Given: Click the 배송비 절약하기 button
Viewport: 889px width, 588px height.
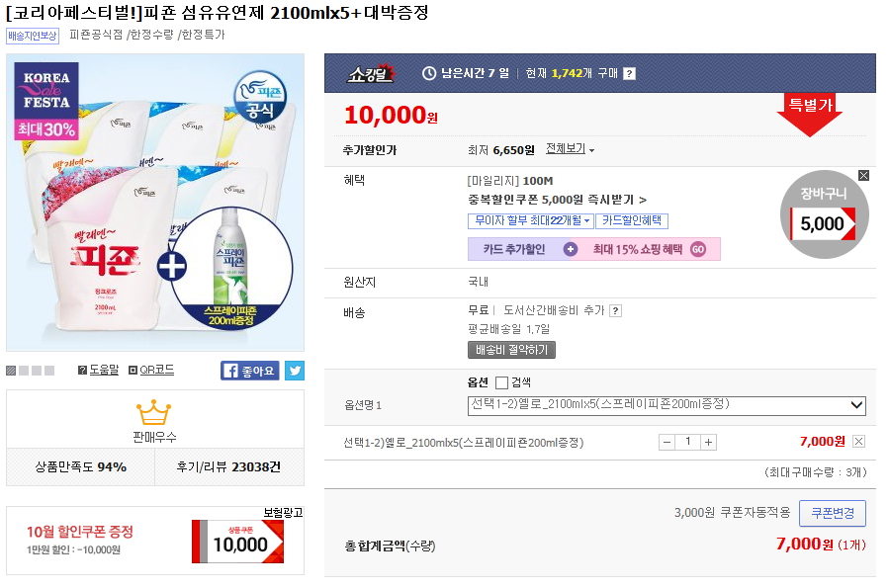Looking at the screenshot, I should pyautogui.click(x=512, y=350).
